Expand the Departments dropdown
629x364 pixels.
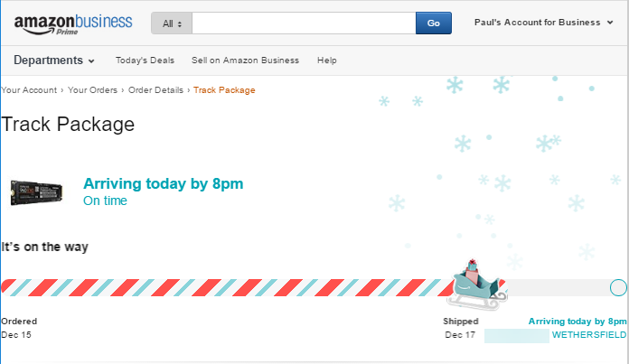coord(54,61)
